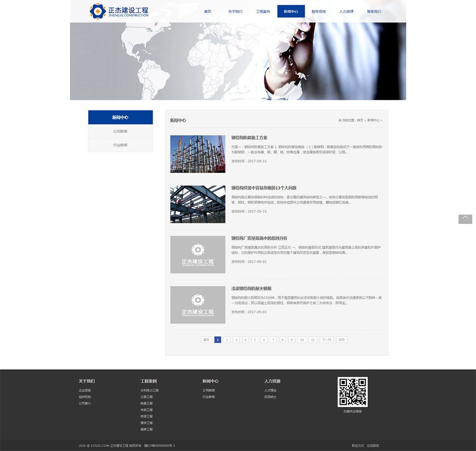
Task: Click the 新闻中心 sidebar header
Action: pyautogui.click(x=120, y=117)
